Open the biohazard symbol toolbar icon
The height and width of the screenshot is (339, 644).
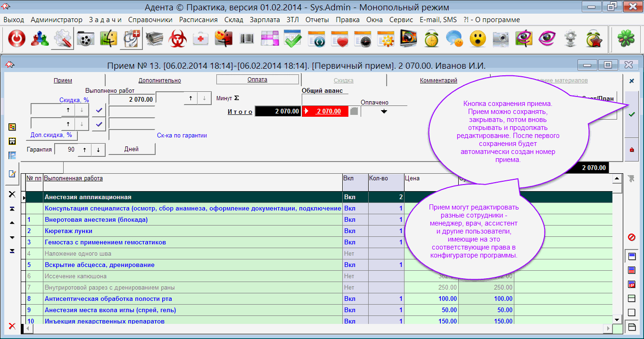[178, 40]
